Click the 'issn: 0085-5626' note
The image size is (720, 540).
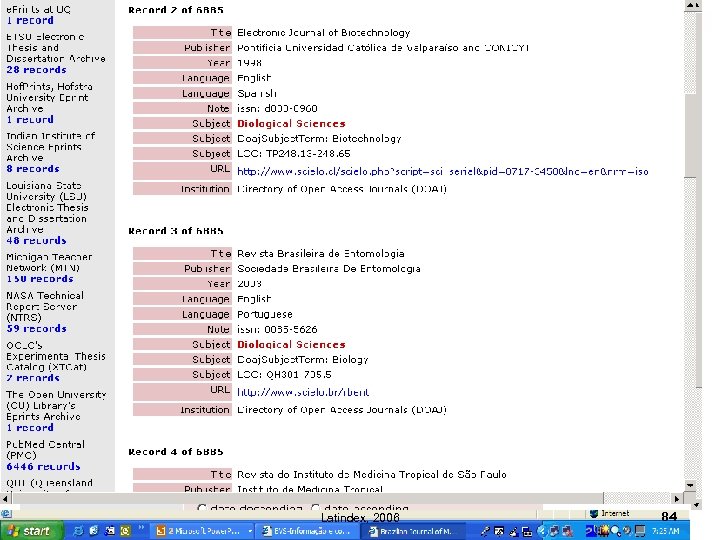277,330
